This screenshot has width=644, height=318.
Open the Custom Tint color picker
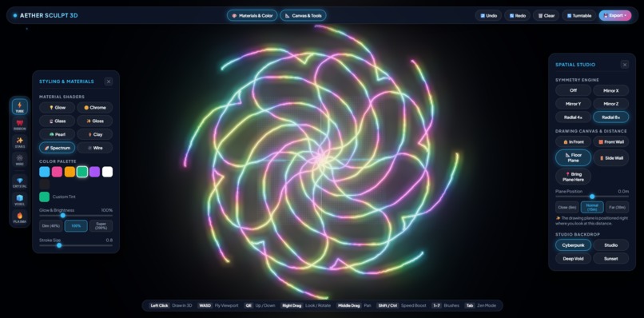pos(45,197)
